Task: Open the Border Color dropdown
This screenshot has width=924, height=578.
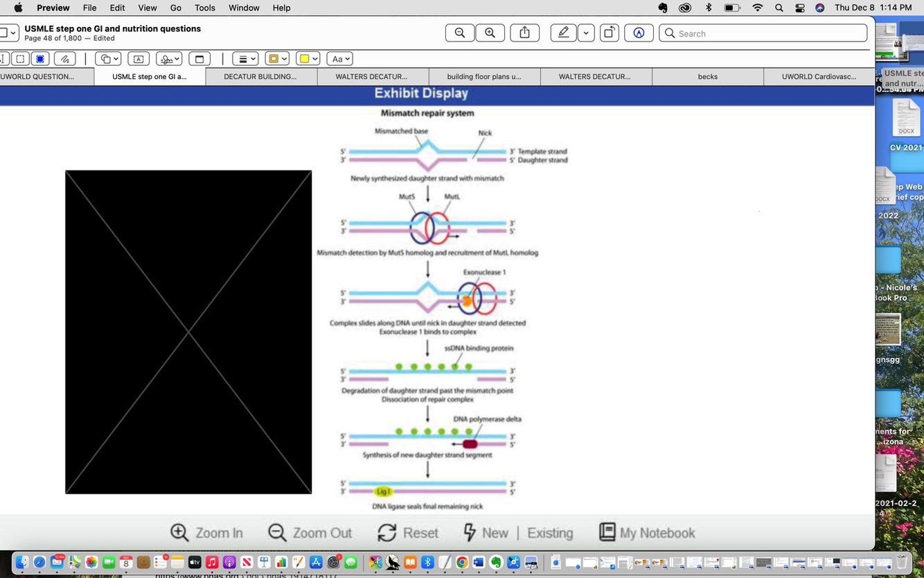Action: pyautogui.click(x=277, y=59)
